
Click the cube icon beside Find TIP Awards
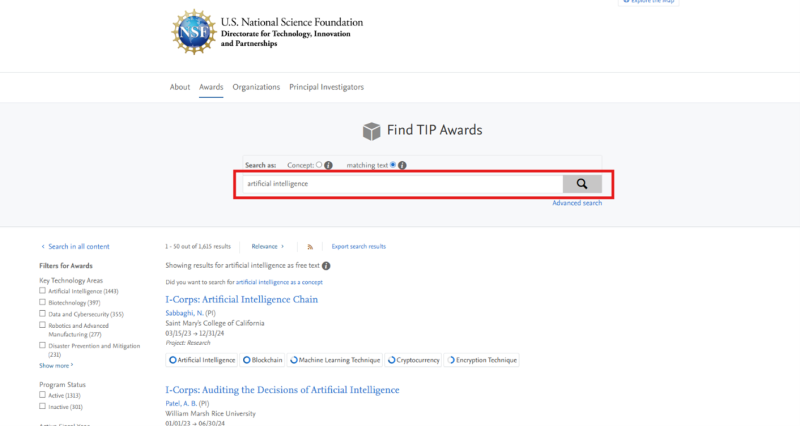(371, 131)
